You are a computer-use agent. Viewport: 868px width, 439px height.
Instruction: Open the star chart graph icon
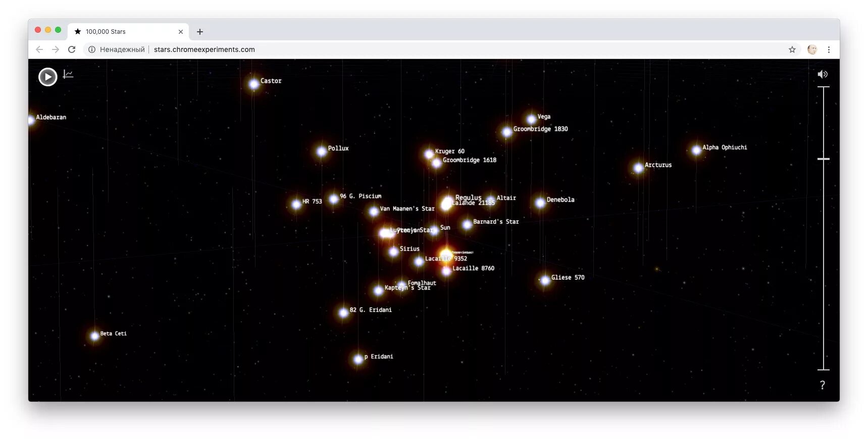pos(68,74)
